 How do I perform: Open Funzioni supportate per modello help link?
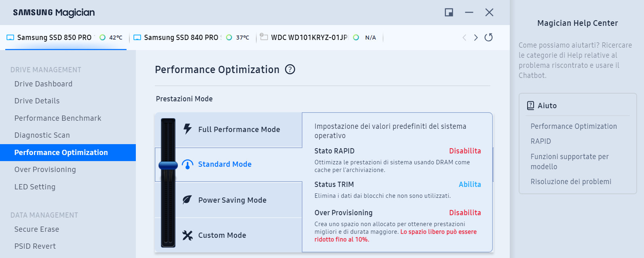tap(570, 162)
